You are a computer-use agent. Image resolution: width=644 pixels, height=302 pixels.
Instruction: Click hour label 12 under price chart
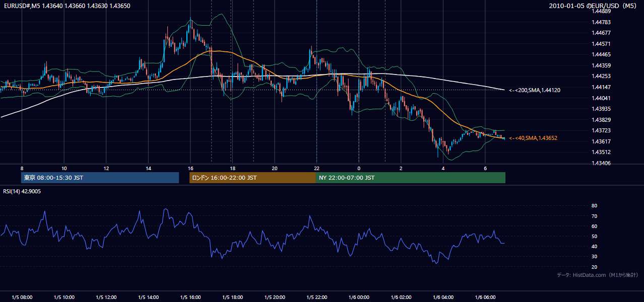(x=106, y=168)
